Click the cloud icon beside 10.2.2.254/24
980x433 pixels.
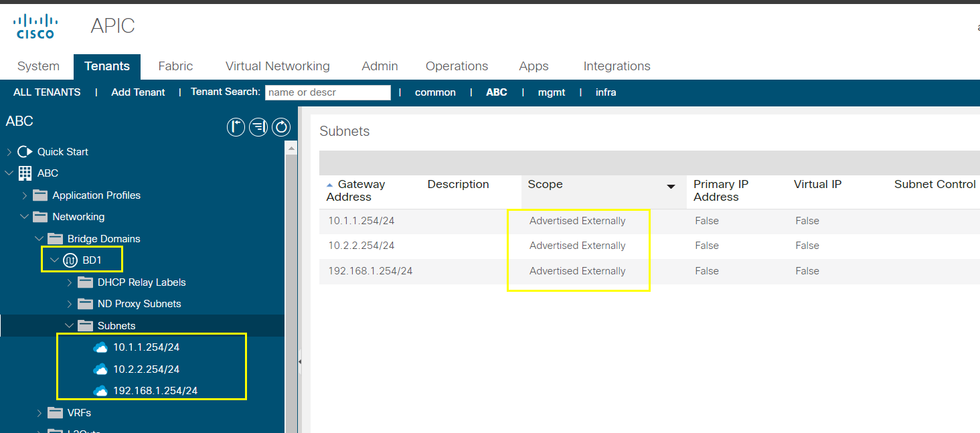(x=100, y=369)
